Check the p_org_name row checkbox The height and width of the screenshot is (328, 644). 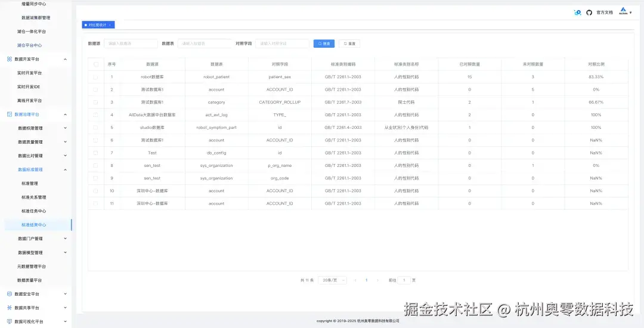[95, 165]
